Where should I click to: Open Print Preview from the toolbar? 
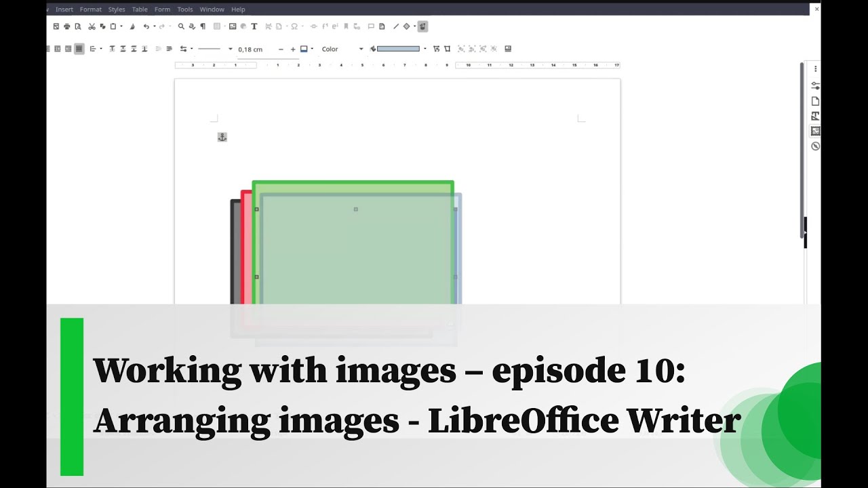pos(78,26)
